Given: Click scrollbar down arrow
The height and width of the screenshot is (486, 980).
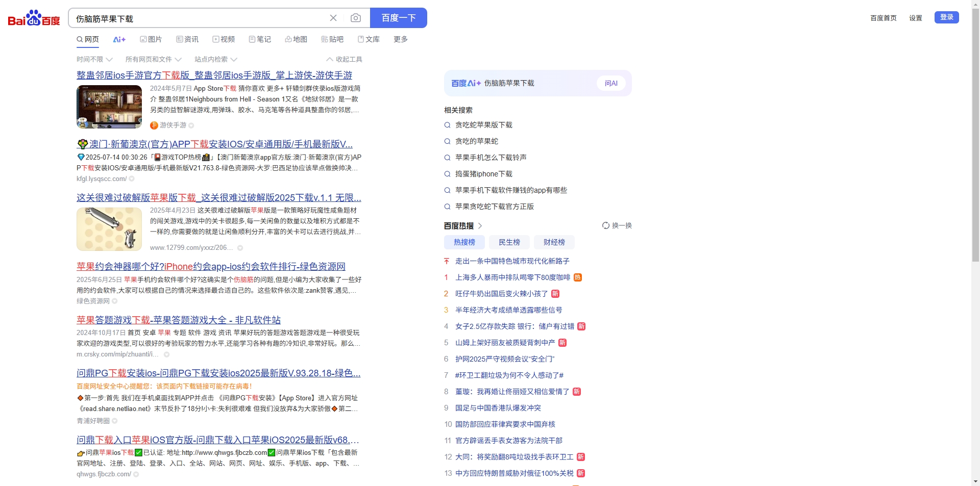Looking at the screenshot, I should (975, 481).
